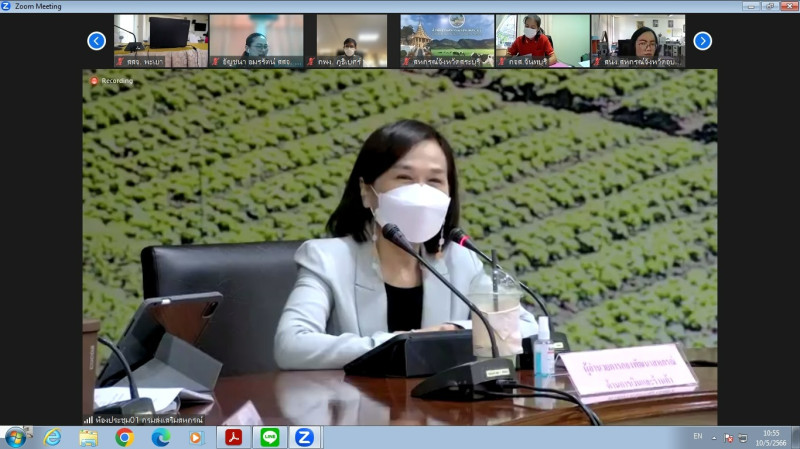Click the left arrow in participant strip
This screenshot has height=449, width=800.
(96, 41)
